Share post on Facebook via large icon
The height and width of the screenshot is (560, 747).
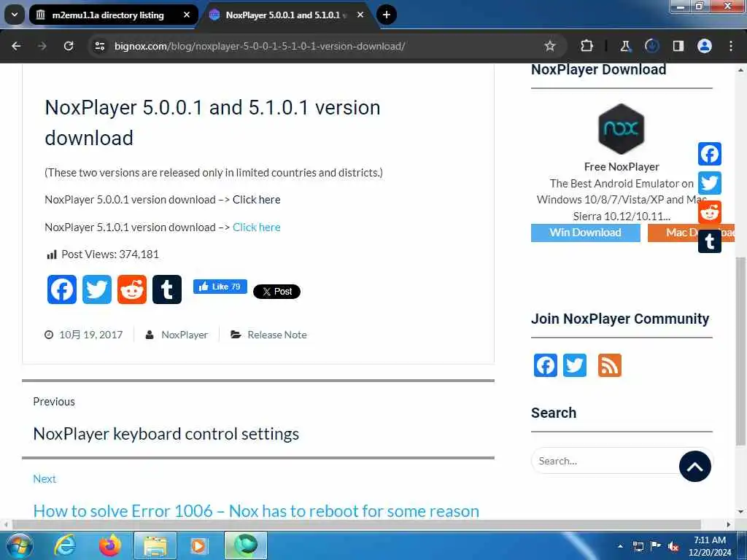click(x=62, y=289)
